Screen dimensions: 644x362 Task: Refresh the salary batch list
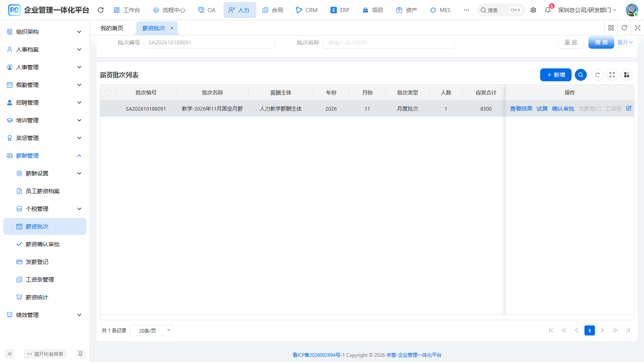point(598,75)
